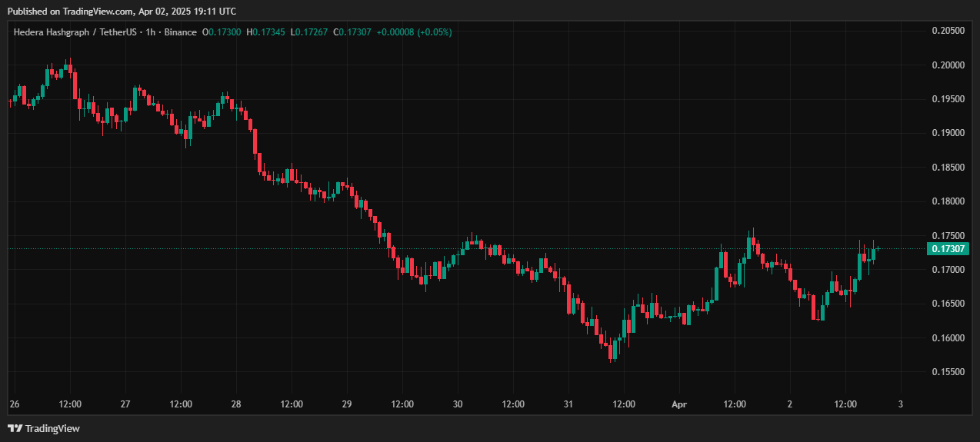Select the 0.20500 price axis label

coord(948,31)
